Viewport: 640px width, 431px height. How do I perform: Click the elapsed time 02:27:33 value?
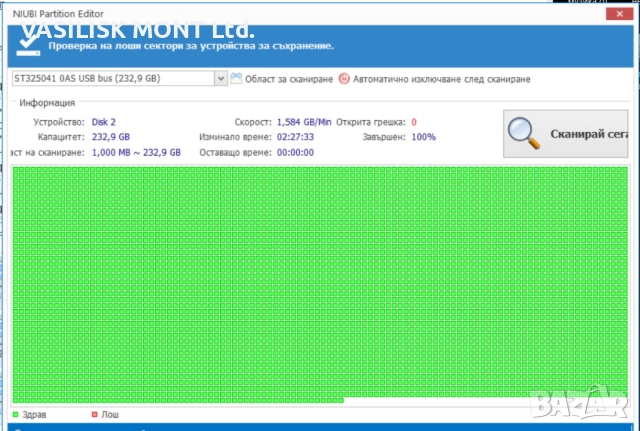click(295, 137)
